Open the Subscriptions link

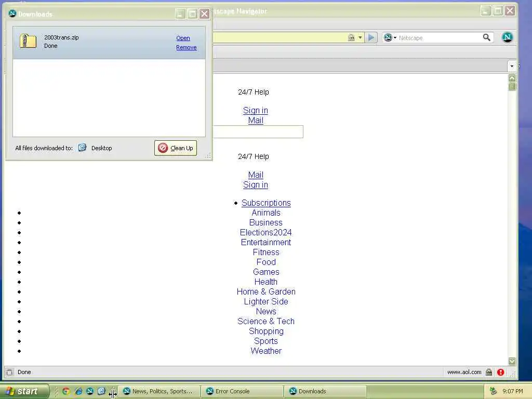pyautogui.click(x=266, y=203)
